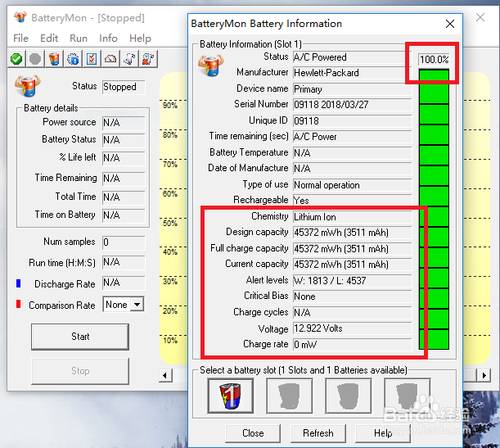The height and width of the screenshot is (448, 500).
Task: Click the Serial Number value 09118 2018/03/27
Action: [x=353, y=105]
